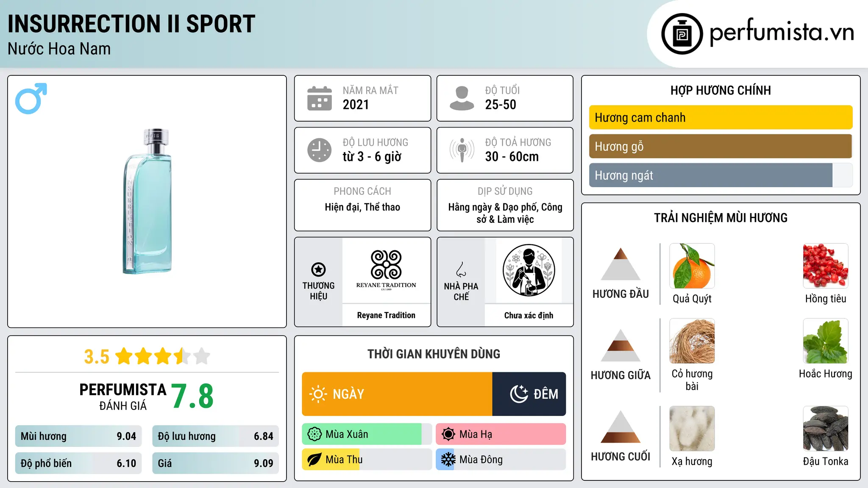Click the style text Hiện đại, Thể thao
The image size is (868, 488).
tap(362, 207)
